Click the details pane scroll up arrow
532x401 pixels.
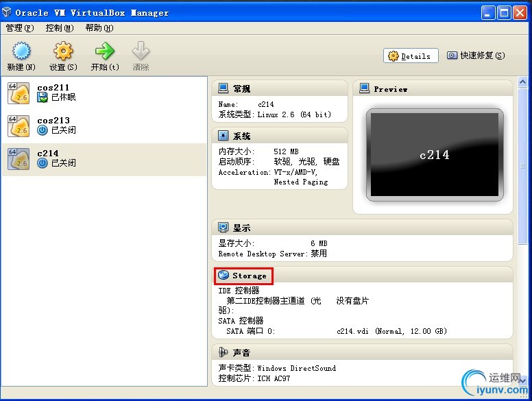tap(522, 82)
